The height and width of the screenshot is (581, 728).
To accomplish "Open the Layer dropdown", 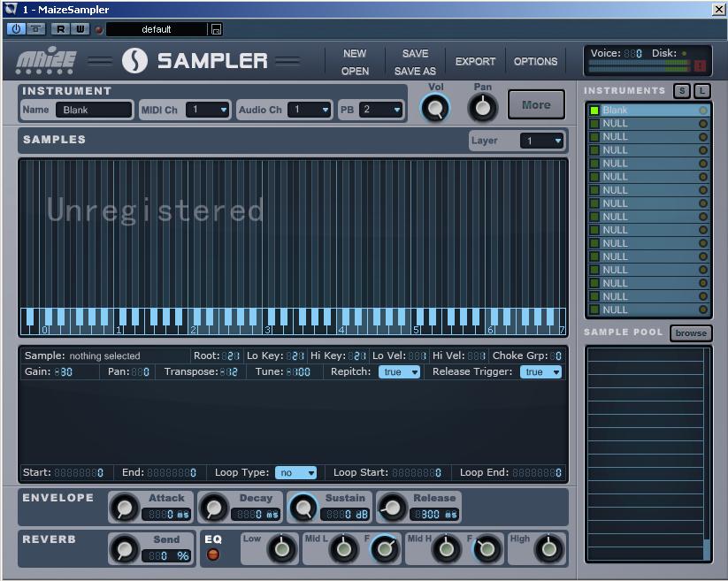I will pyautogui.click(x=541, y=141).
